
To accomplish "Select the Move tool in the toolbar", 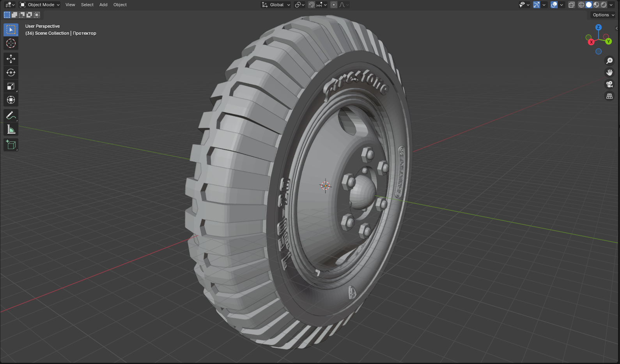I will (11, 59).
